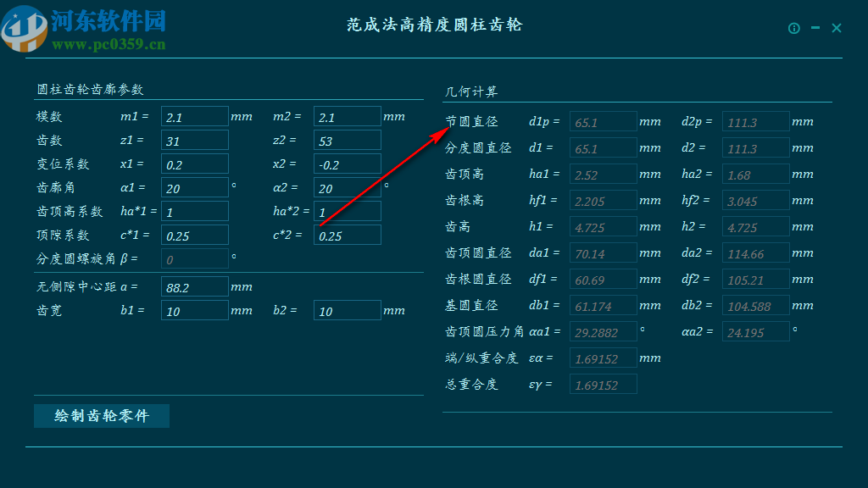
Task: Select the module m1 input field
Action: [194, 116]
